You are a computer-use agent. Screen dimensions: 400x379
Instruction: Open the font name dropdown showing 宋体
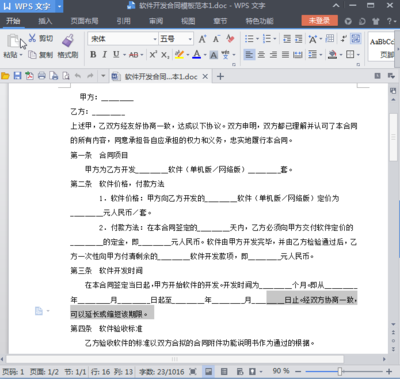tap(123, 39)
